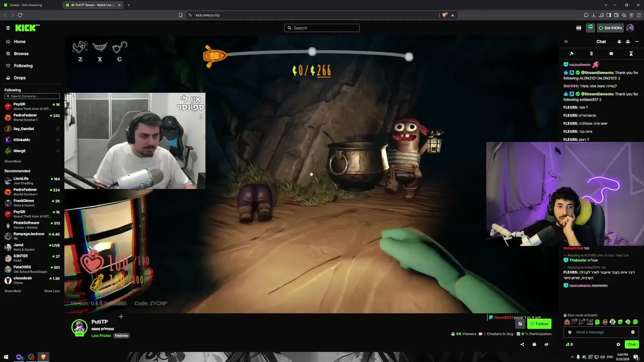Open the green gift icon beside Get KICKs
The width and height of the screenshot is (644, 362).
pyautogui.click(x=590, y=28)
